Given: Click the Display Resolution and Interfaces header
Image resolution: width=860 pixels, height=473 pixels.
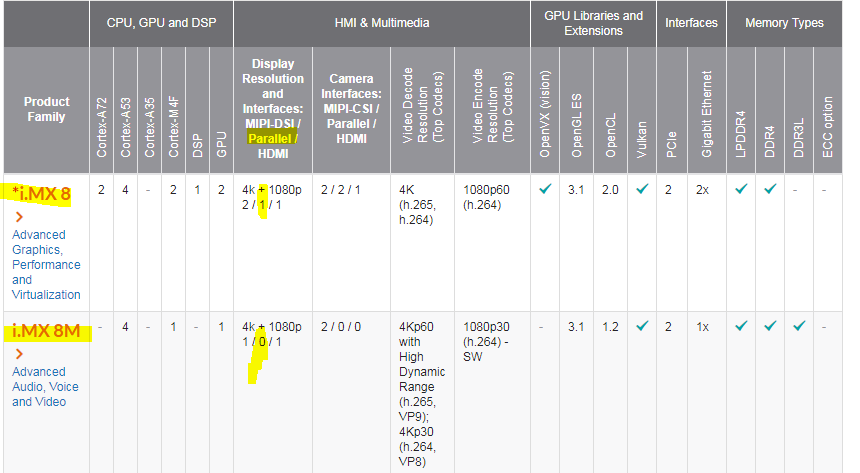Looking at the screenshot, I should [x=273, y=109].
